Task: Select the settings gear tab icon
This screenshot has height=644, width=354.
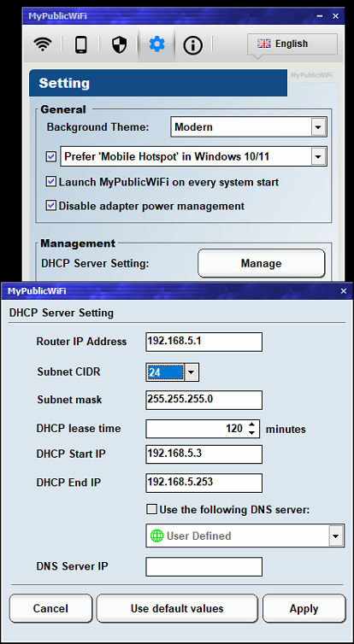Action: (x=156, y=44)
